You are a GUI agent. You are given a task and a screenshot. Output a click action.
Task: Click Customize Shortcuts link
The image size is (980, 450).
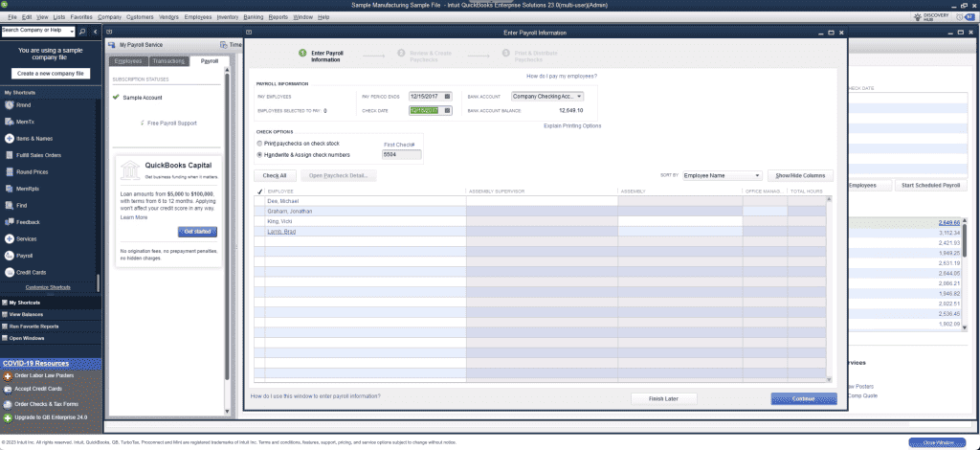point(48,287)
